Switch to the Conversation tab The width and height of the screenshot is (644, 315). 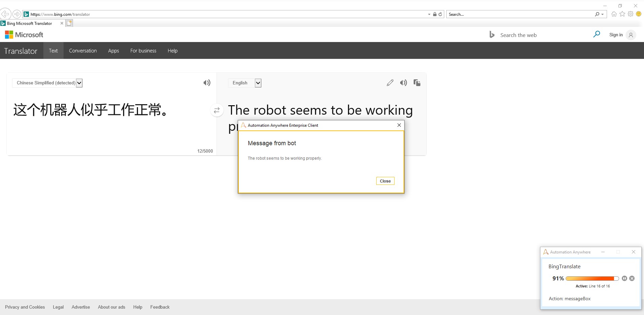click(x=83, y=50)
